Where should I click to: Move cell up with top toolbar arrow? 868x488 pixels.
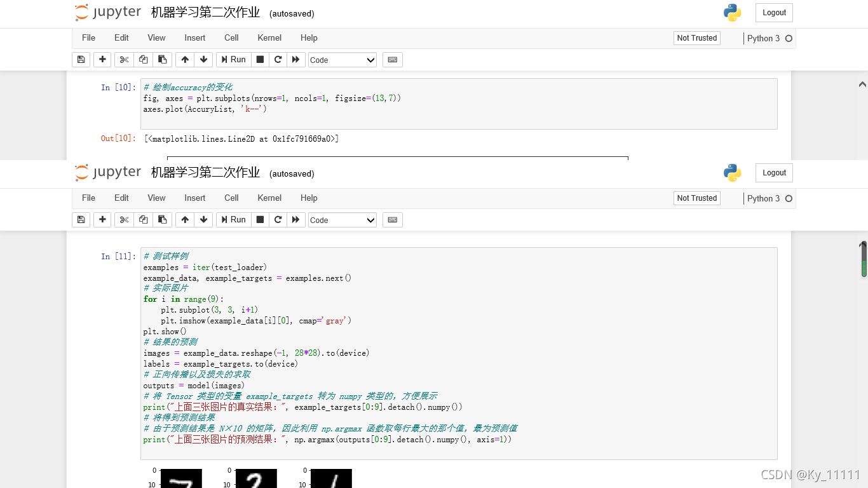click(x=185, y=60)
